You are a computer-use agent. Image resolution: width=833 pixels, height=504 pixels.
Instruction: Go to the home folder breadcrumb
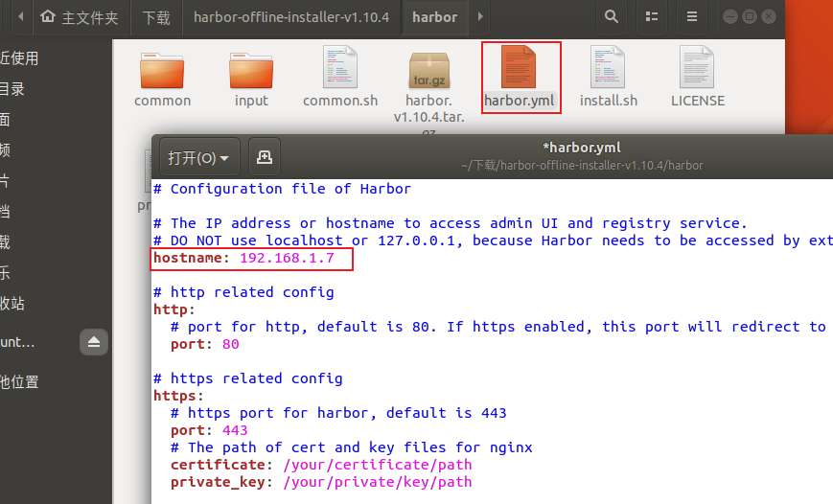80,17
